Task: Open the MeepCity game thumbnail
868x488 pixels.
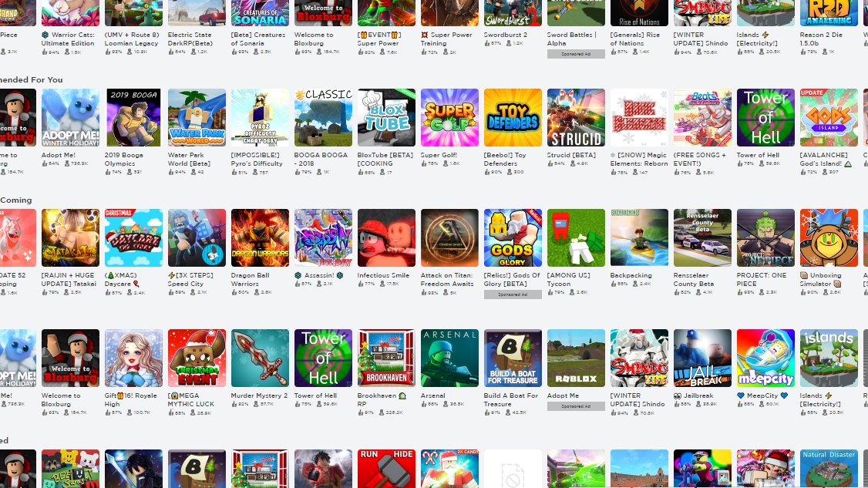Action: pos(765,358)
